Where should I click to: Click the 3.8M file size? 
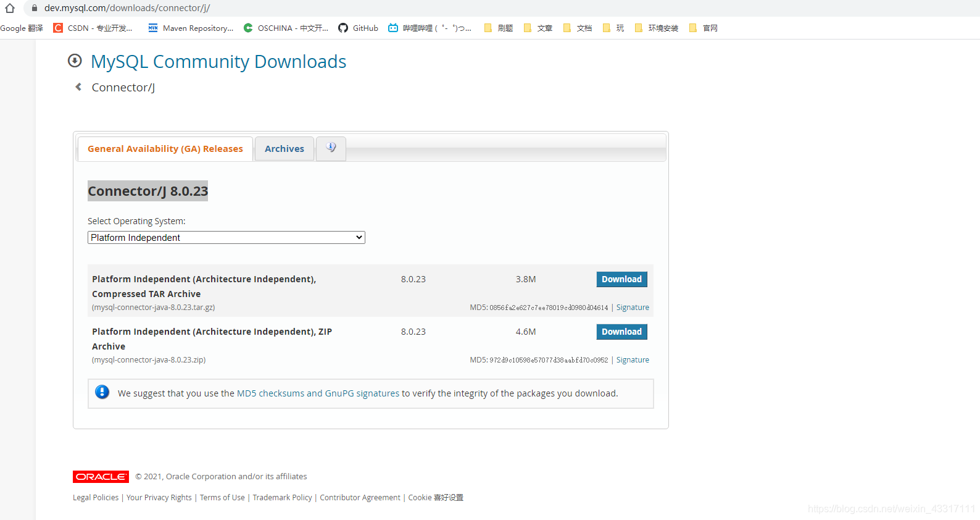(526, 279)
